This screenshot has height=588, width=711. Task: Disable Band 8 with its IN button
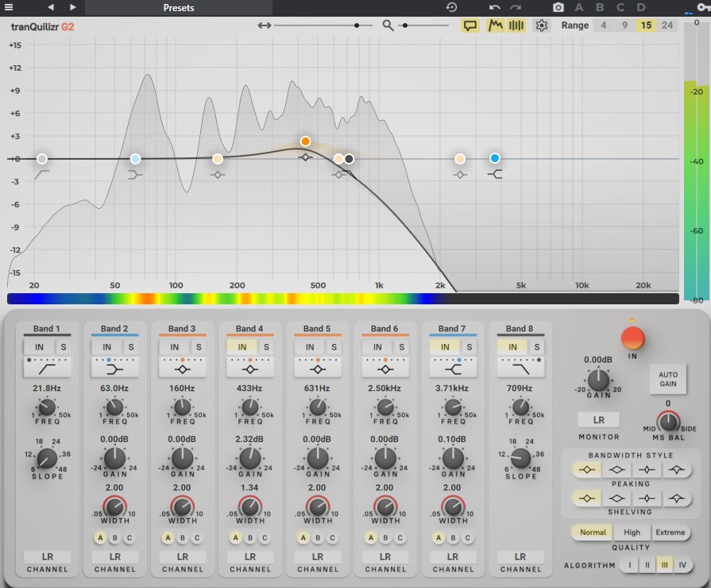[513, 347]
